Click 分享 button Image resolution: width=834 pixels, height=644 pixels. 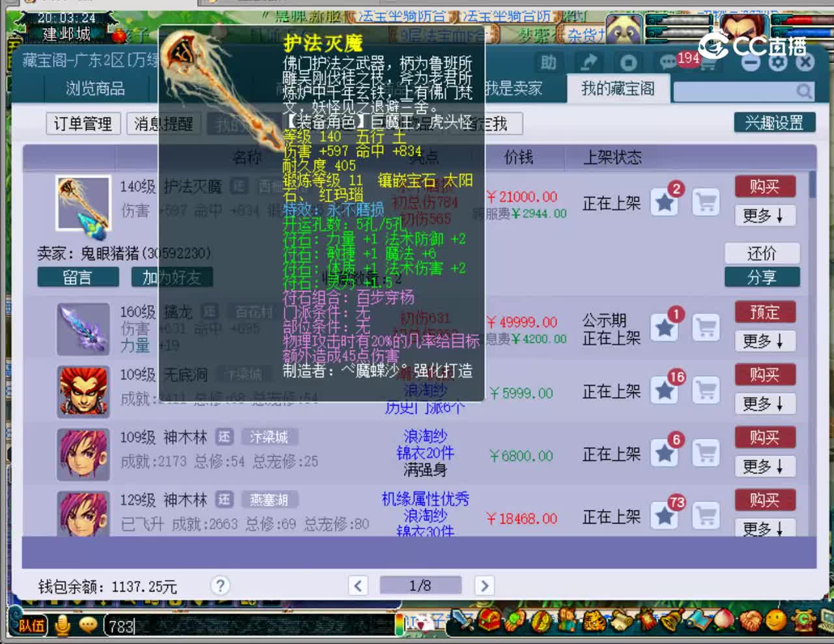[x=762, y=277]
